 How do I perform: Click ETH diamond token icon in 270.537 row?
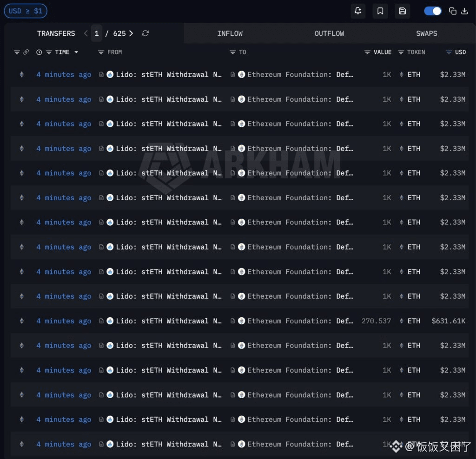click(401, 321)
